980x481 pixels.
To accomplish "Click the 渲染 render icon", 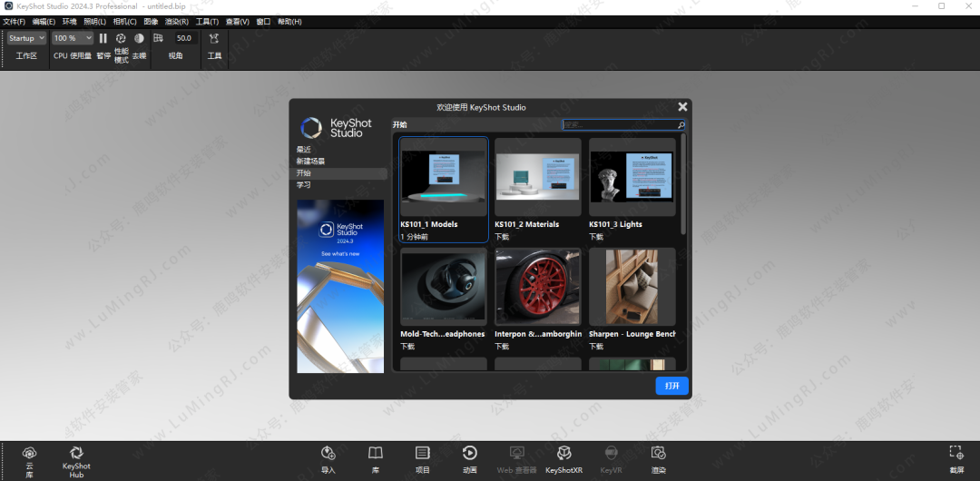I will pyautogui.click(x=658, y=457).
